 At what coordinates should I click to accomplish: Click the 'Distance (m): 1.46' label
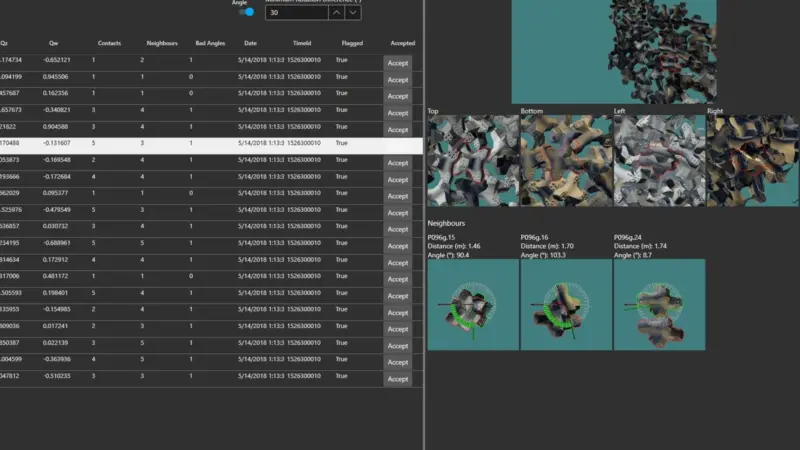454,246
